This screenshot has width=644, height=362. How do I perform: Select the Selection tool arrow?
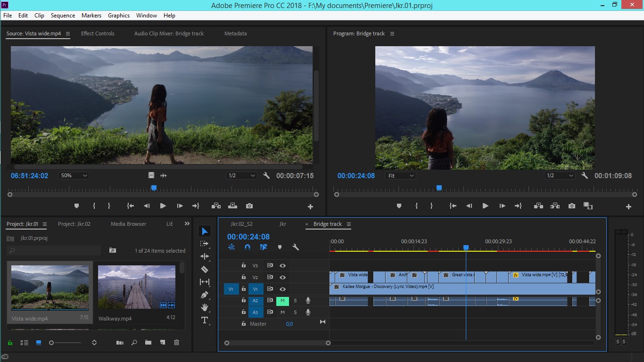click(205, 231)
